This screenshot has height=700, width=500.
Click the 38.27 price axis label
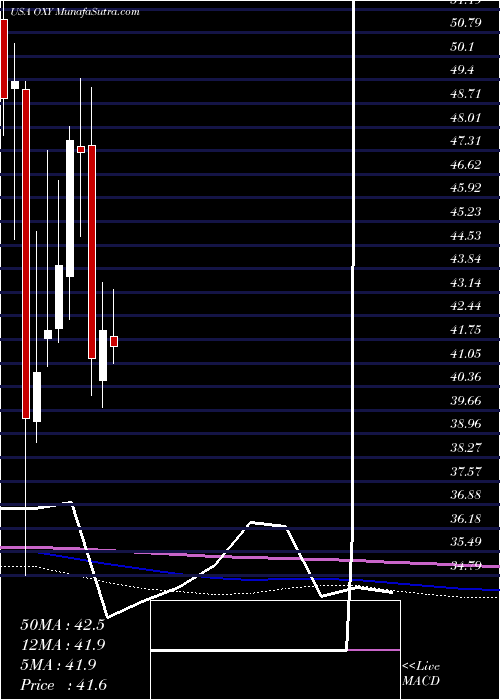[x=466, y=448]
